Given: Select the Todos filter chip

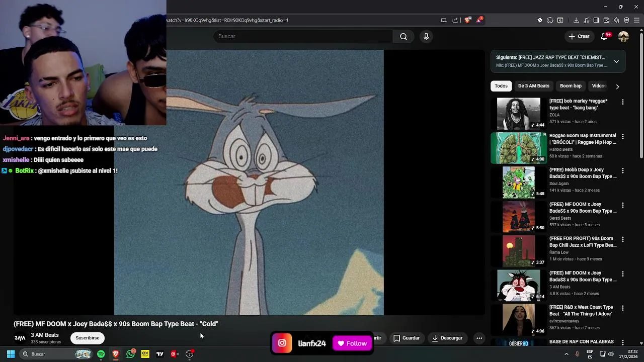Looking at the screenshot, I should tap(501, 86).
